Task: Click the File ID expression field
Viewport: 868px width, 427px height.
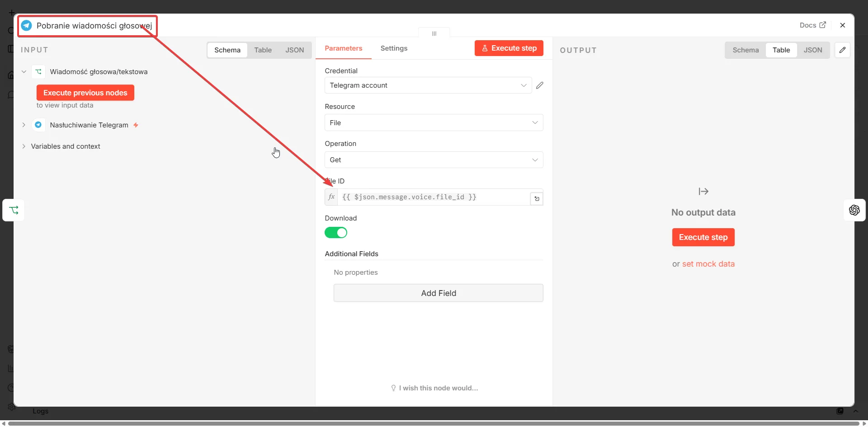Action: tap(434, 197)
